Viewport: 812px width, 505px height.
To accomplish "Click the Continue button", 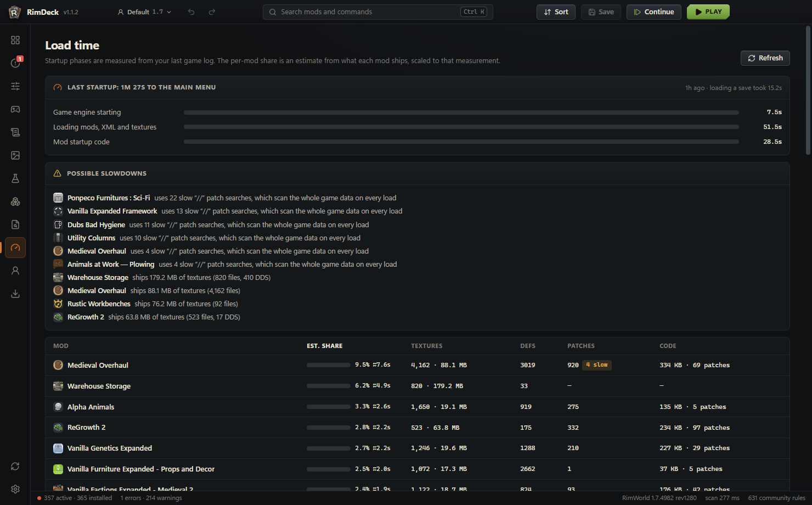I will (654, 12).
